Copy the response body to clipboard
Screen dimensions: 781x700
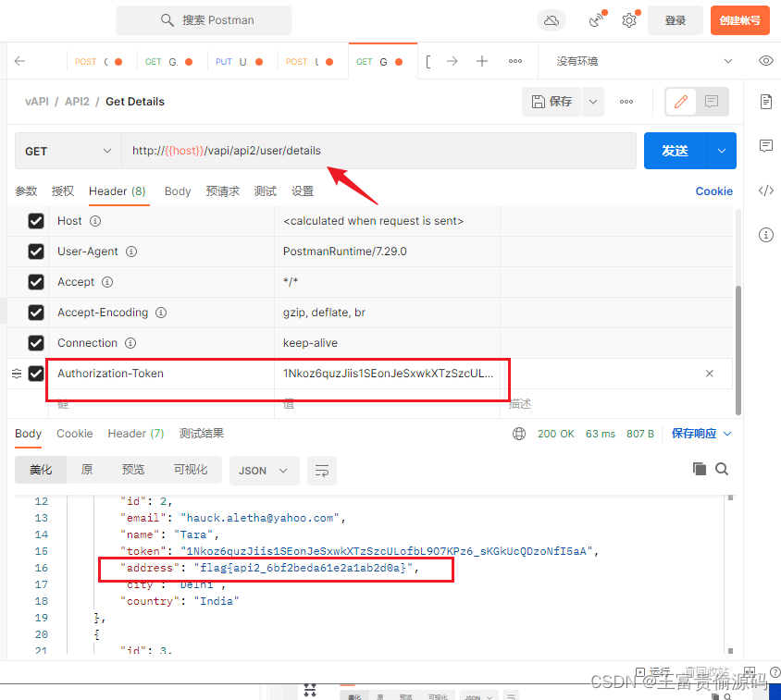click(700, 469)
